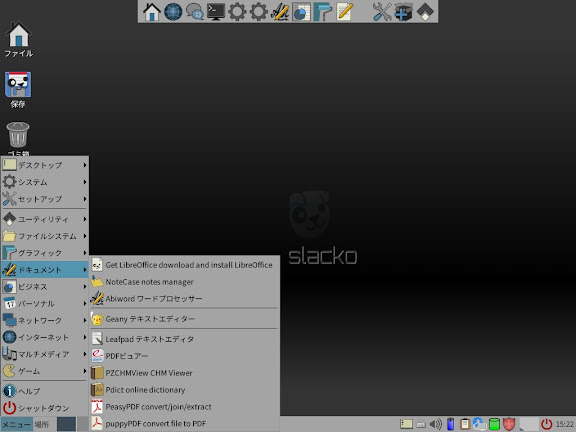
Task: Launch Geany テキストエディター
Action: [x=184, y=319]
